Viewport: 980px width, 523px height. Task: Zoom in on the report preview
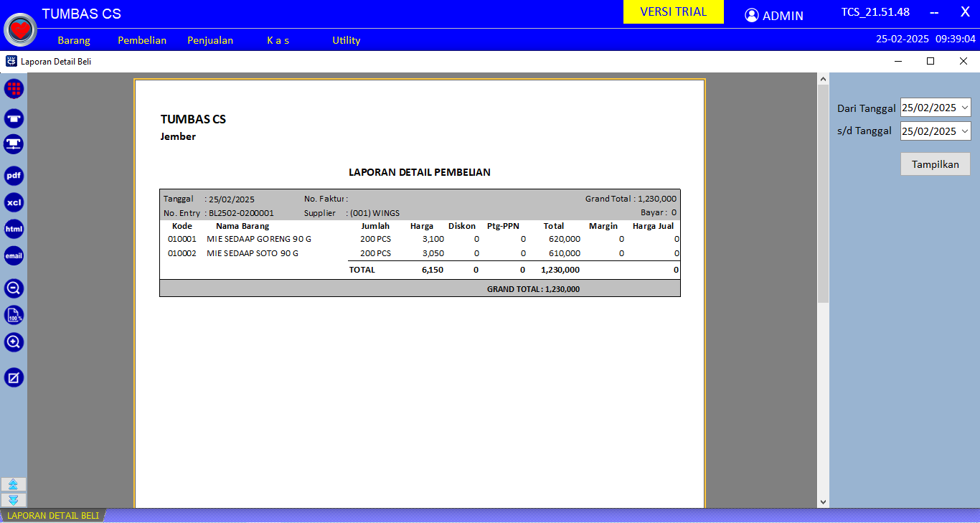click(x=14, y=342)
